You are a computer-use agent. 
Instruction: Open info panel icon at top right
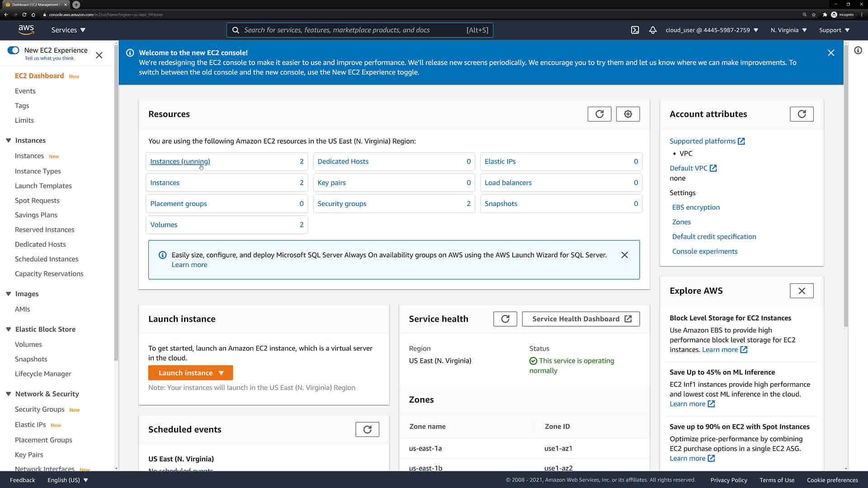pyautogui.click(x=858, y=50)
